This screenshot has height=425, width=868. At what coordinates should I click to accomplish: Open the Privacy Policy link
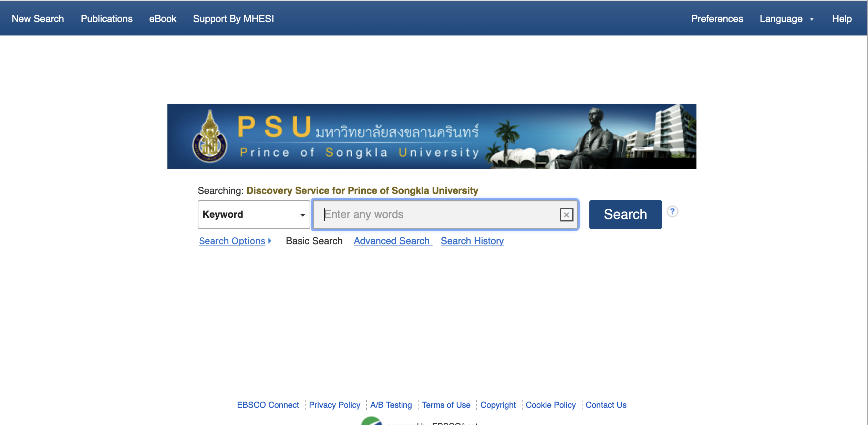pos(334,405)
